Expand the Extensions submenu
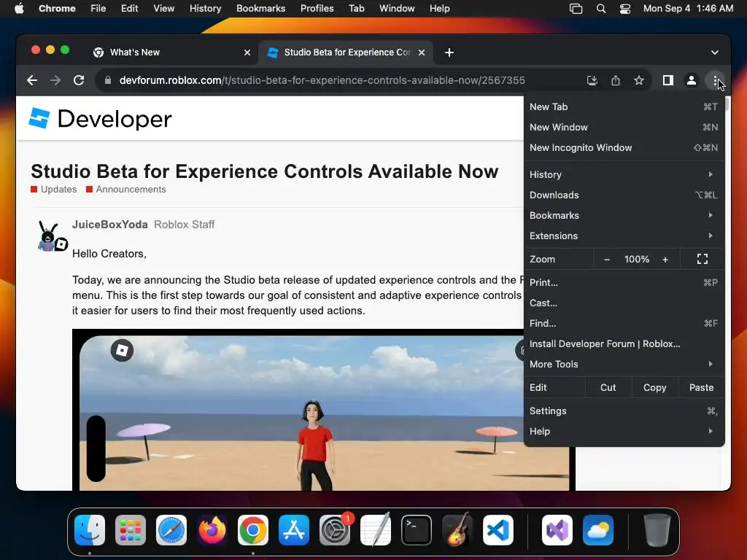This screenshot has height=560, width=747. coord(624,236)
